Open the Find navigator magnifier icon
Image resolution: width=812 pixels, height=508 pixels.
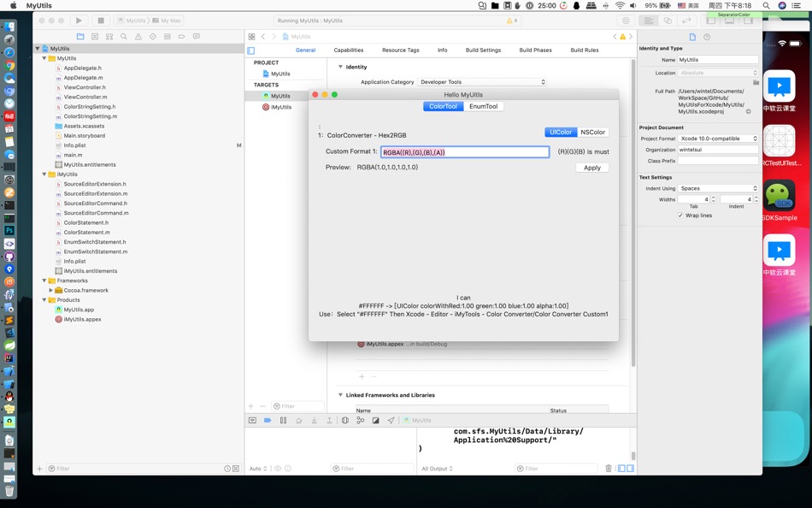[124, 37]
